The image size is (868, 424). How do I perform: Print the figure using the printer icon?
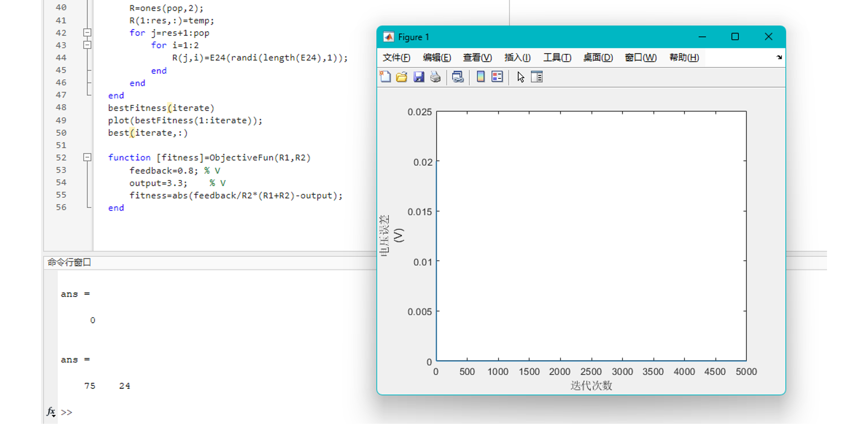coord(435,77)
